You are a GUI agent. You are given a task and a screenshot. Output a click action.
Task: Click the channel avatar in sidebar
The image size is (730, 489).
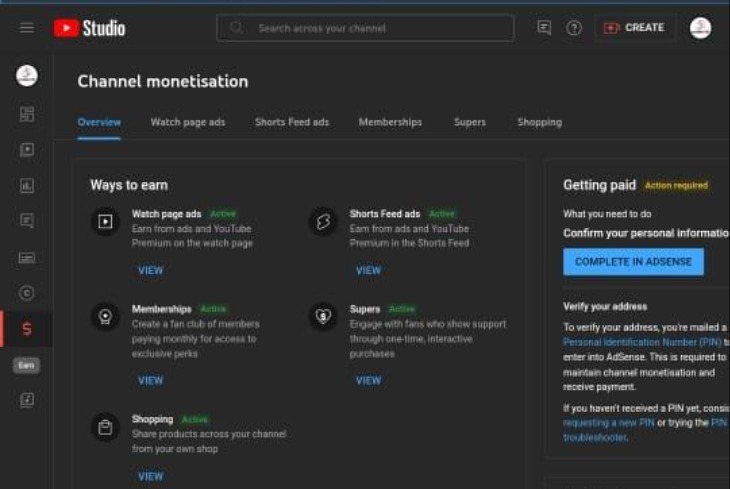27,75
